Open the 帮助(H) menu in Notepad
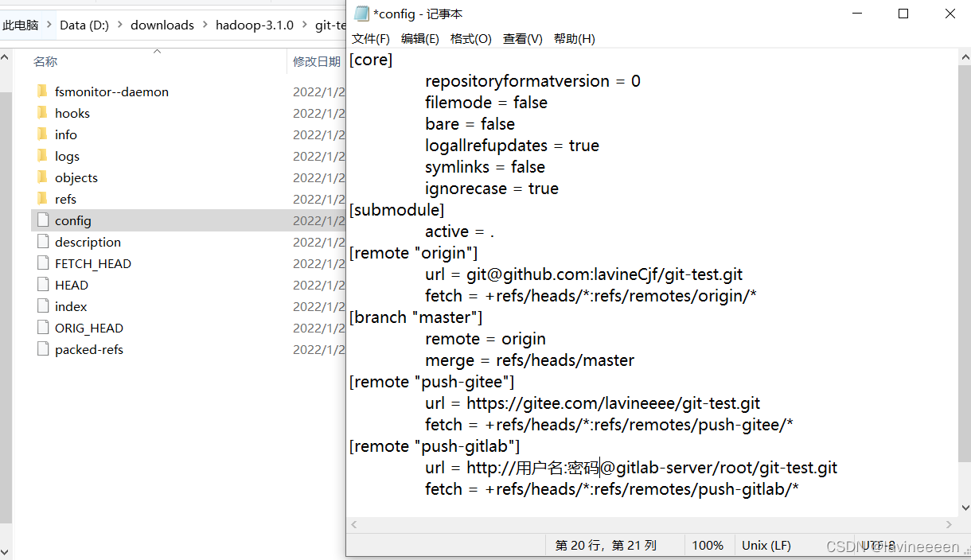Image resolution: width=971 pixels, height=560 pixels. pos(575,39)
